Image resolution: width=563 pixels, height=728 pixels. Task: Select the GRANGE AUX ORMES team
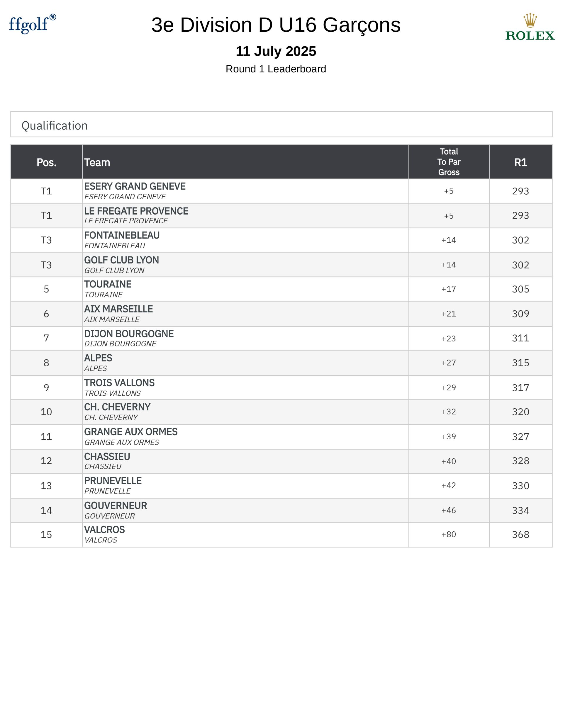tap(131, 432)
